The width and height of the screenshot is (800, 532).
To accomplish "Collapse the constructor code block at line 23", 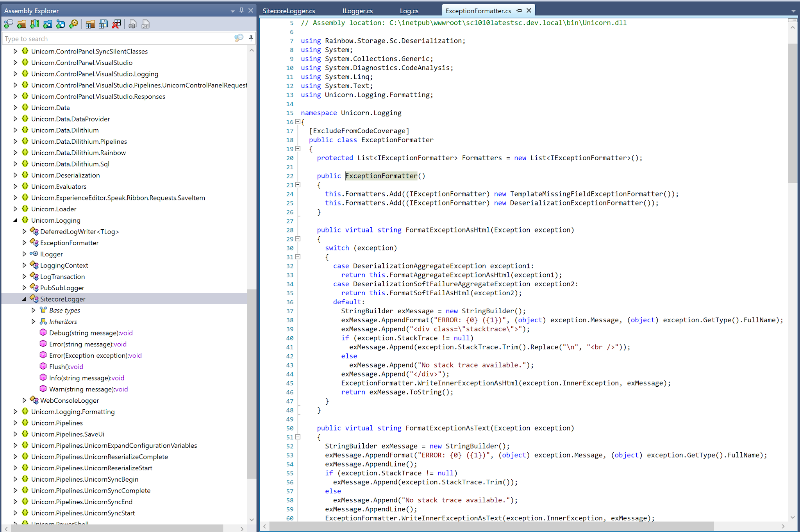I will pyautogui.click(x=298, y=185).
